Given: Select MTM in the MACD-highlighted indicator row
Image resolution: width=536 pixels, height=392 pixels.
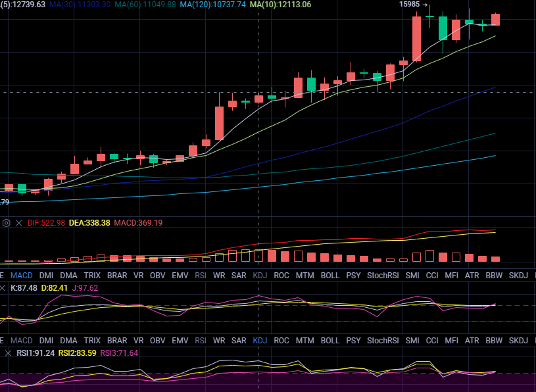Looking at the screenshot, I should 305,276.
